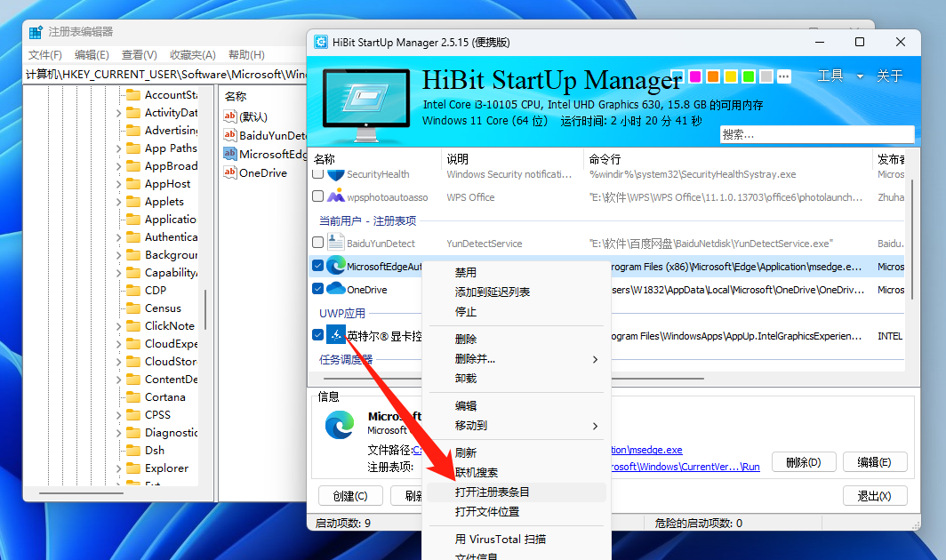Click the large Edge icon in info panel

pos(340,425)
